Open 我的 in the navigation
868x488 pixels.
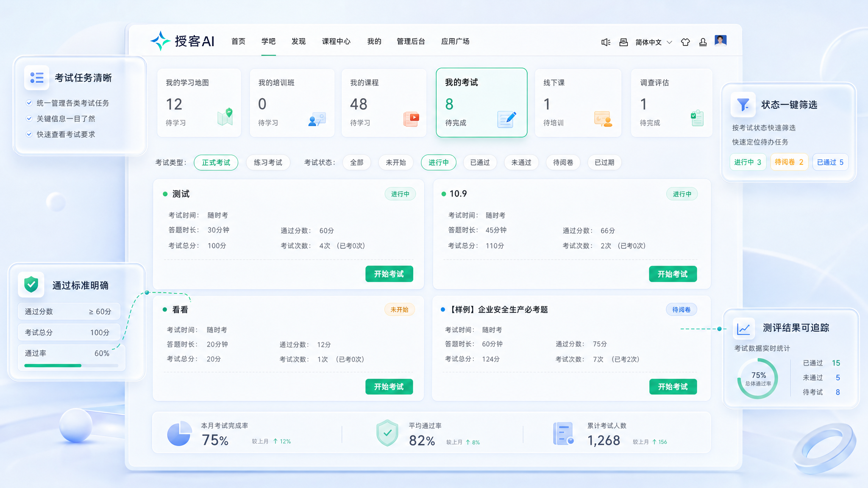374,42
